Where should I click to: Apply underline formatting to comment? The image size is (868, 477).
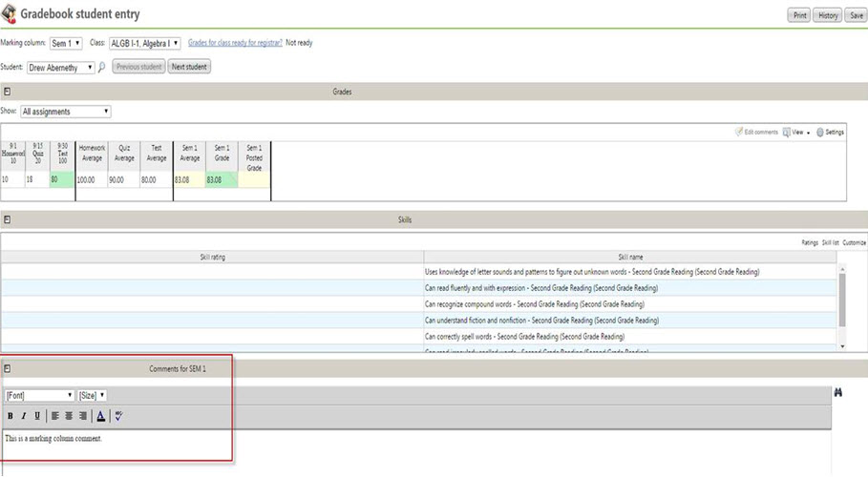point(37,416)
